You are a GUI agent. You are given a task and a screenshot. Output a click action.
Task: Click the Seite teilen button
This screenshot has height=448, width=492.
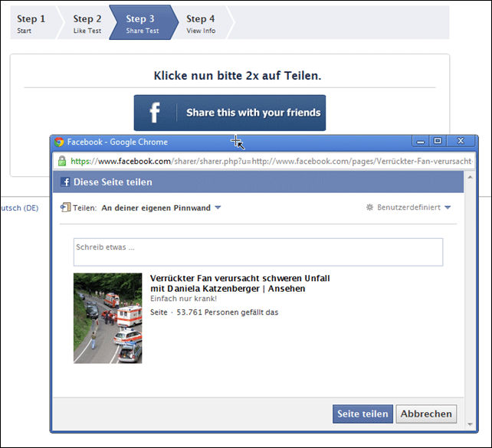(362, 414)
